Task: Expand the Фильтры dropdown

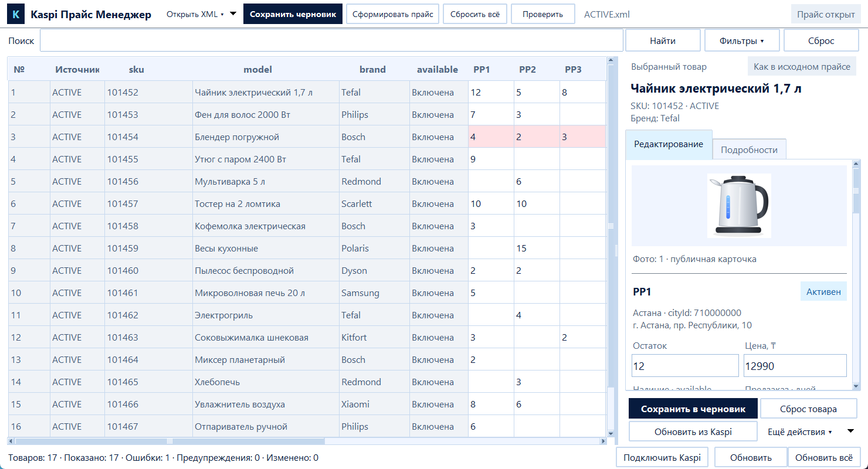Action: tap(742, 41)
